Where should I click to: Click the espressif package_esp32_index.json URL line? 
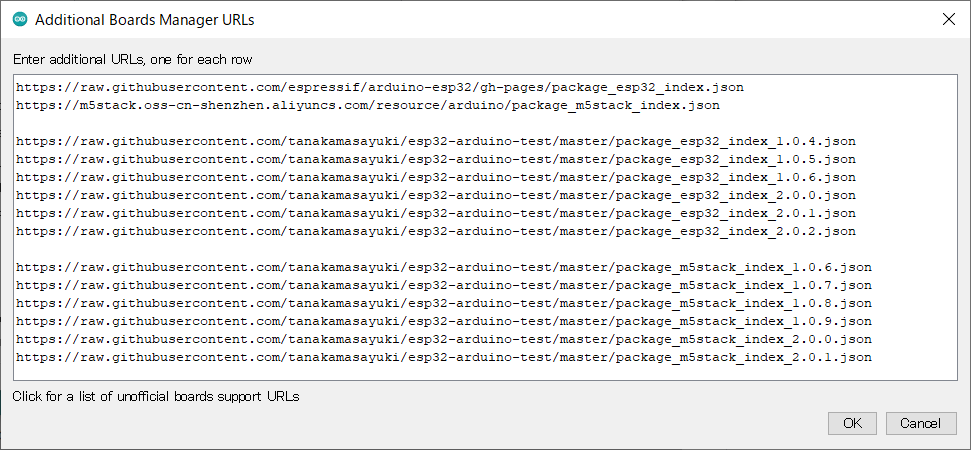380,88
